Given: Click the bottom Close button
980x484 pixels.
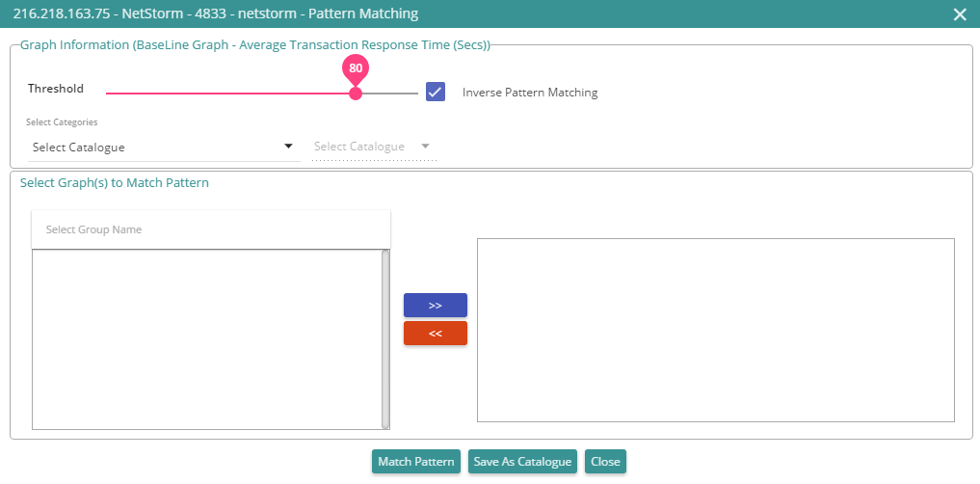Looking at the screenshot, I should 605,462.
